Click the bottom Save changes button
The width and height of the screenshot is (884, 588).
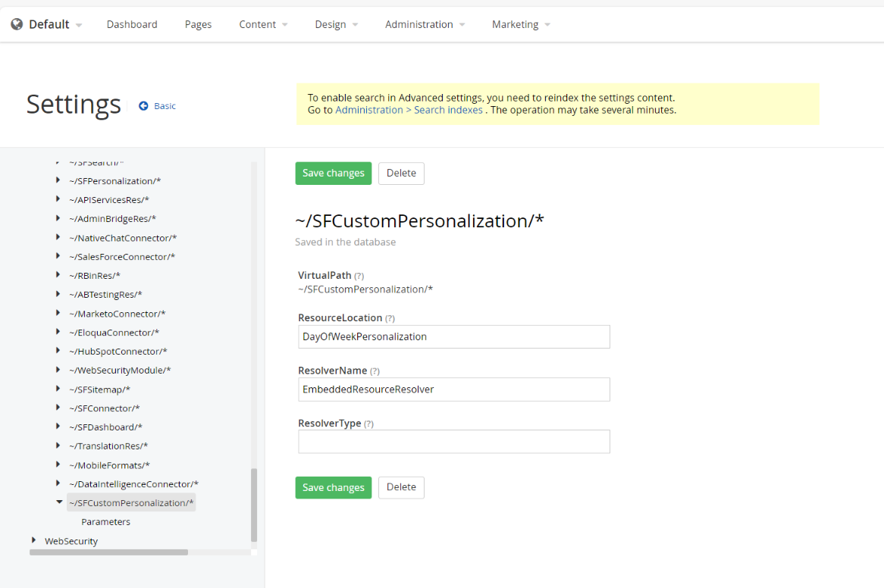click(333, 488)
